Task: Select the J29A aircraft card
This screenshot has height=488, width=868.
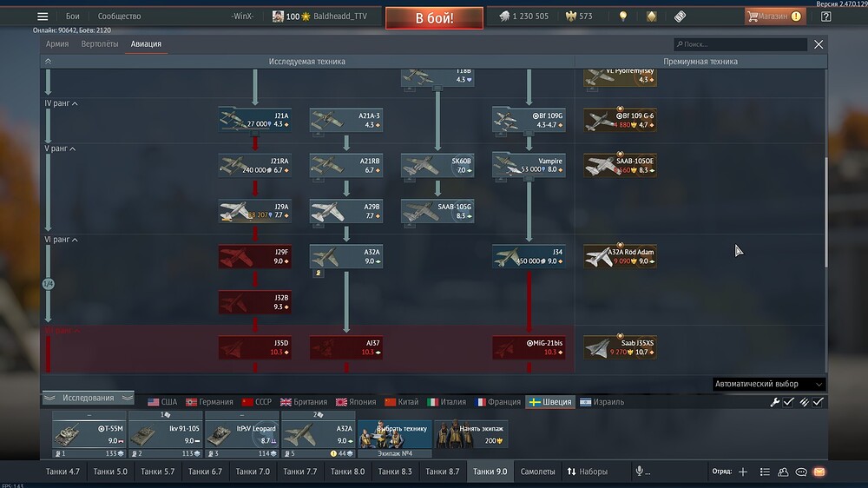Action: click(255, 210)
